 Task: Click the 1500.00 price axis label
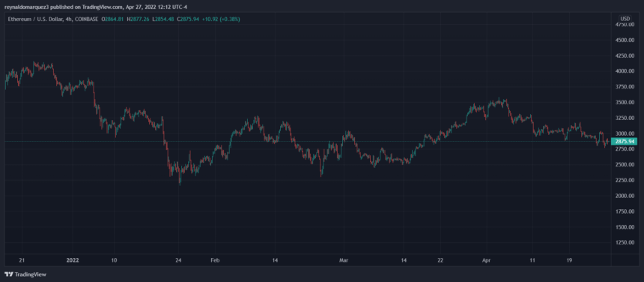pos(625,227)
